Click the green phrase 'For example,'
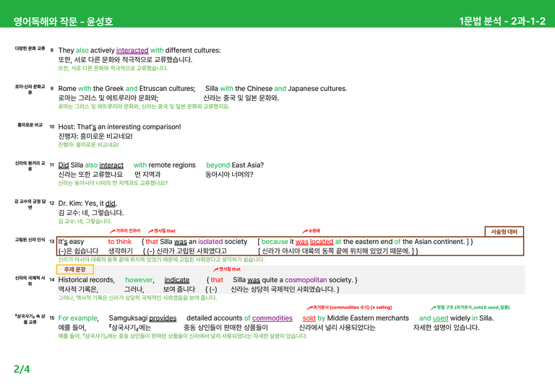The image size is (555, 392). coord(79,318)
